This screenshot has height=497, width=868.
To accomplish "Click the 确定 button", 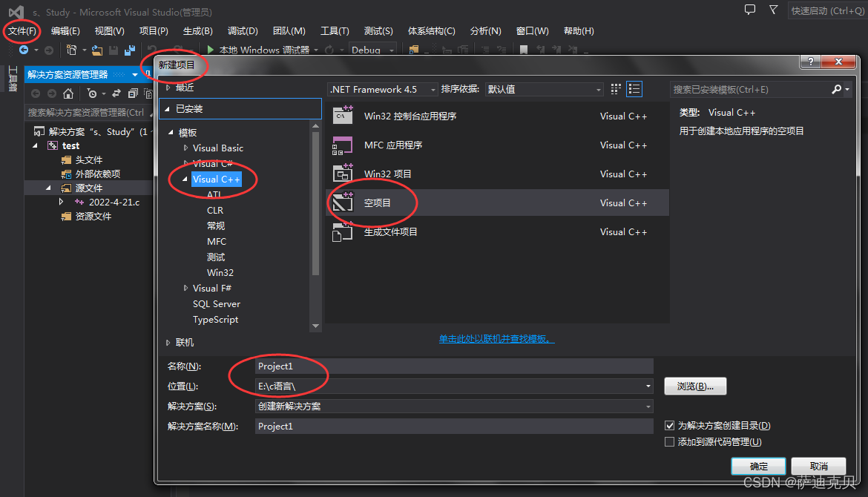I will tap(758, 466).
